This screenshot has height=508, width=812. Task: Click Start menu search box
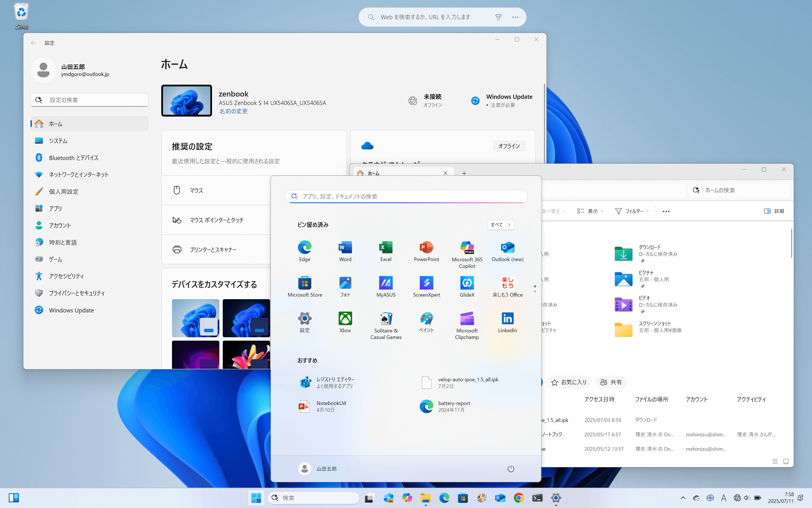click(x=406, y=196)
